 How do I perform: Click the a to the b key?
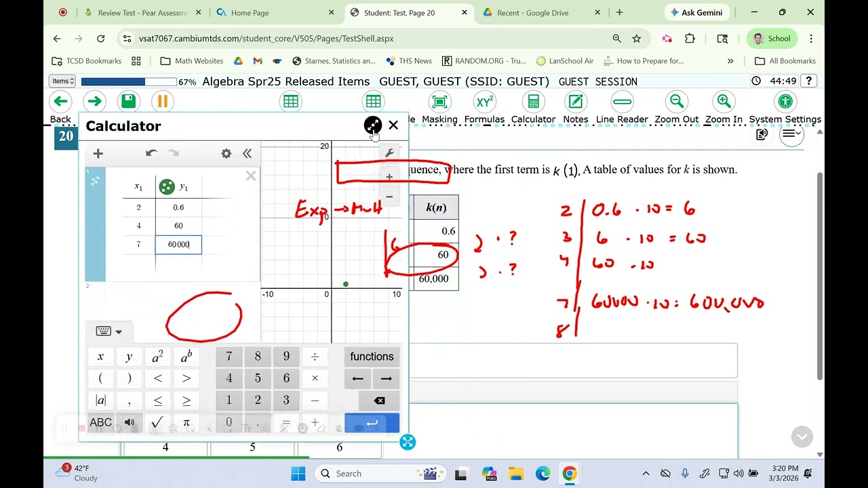186,357
